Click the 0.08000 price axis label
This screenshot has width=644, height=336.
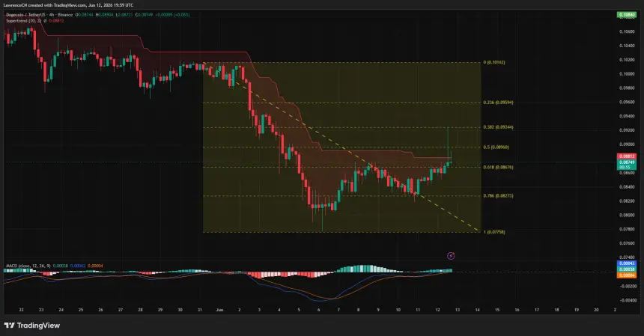(x=627, y=215)
